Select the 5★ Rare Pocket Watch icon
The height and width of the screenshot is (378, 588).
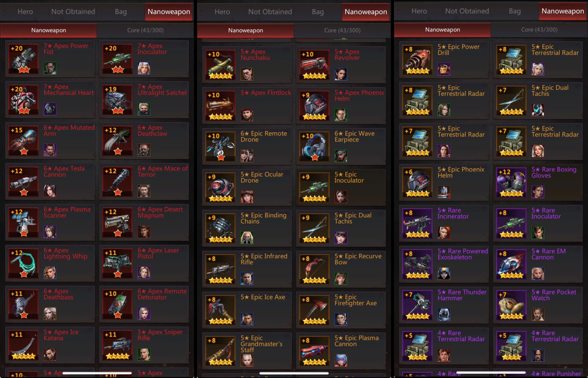511,305
